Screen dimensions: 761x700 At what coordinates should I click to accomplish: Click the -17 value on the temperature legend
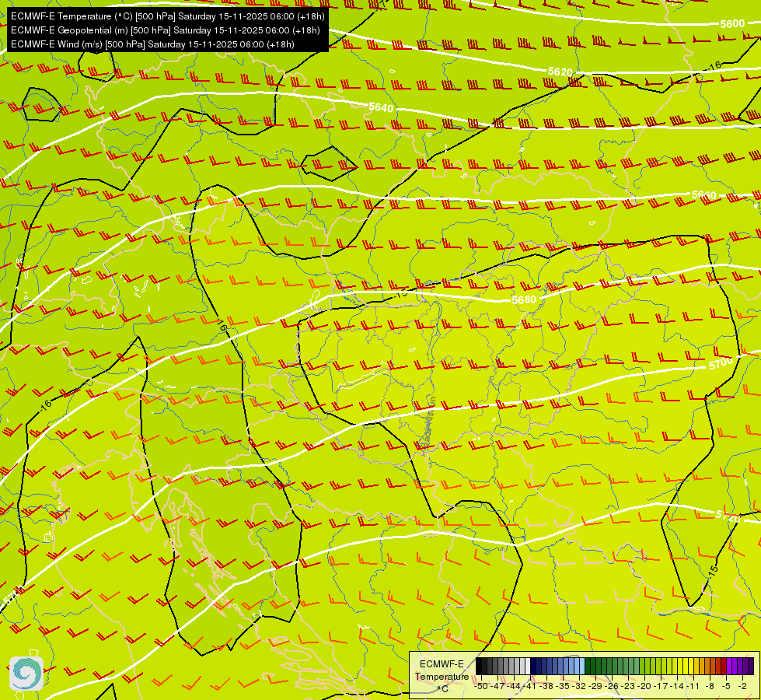pyautogui.click(x=661, y=686)
